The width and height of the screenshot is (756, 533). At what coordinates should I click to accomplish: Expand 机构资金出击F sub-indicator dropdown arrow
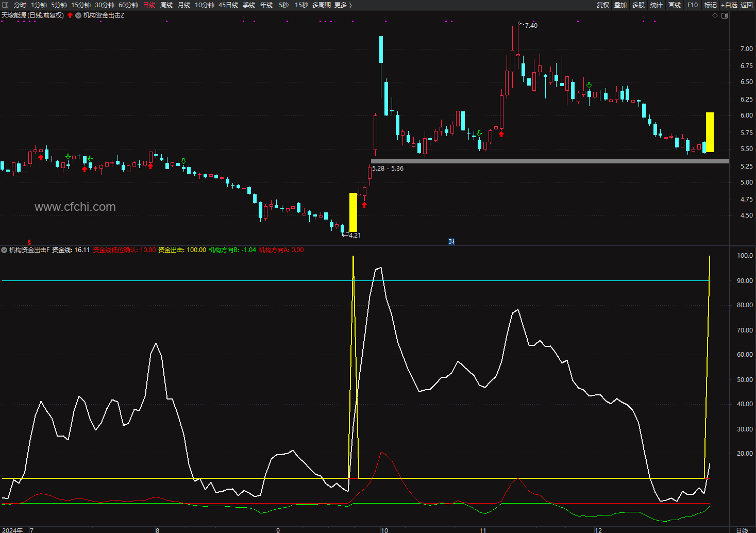(4, 250)
